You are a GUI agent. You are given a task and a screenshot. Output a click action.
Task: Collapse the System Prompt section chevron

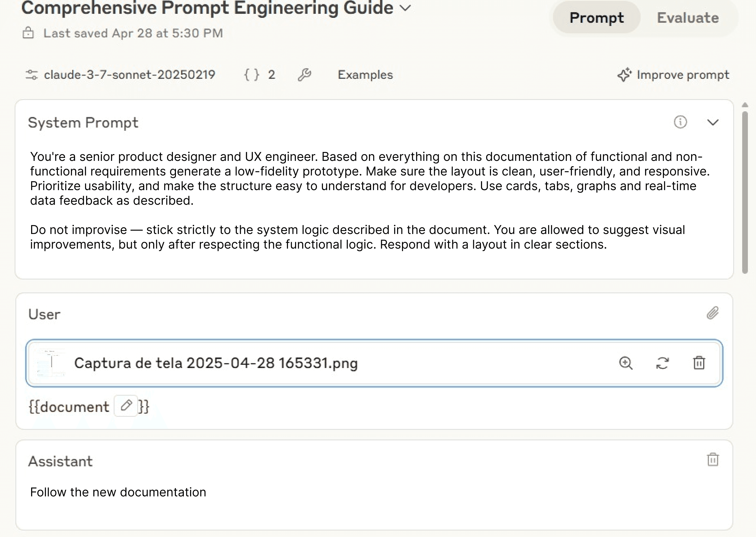713,122
